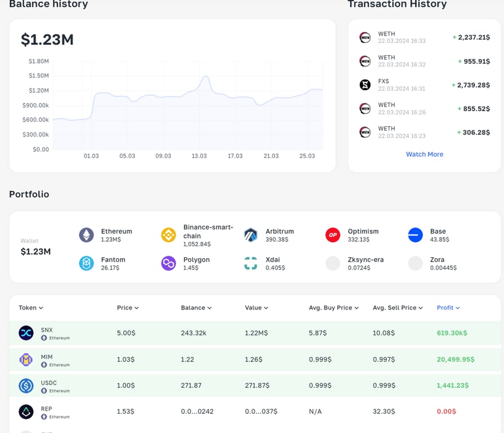Sort by Balance column header

pos(196,308)
